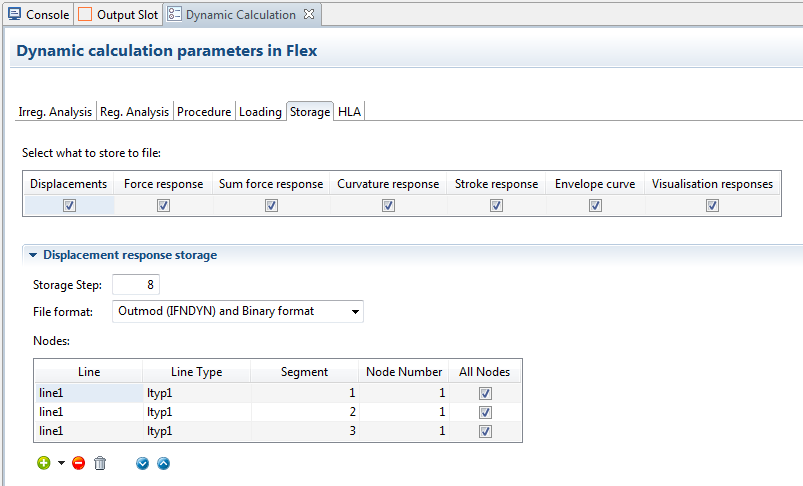This screenshot has width=803, height=486.
Task: Click the trash can delete icon
Action: point(100,463)
